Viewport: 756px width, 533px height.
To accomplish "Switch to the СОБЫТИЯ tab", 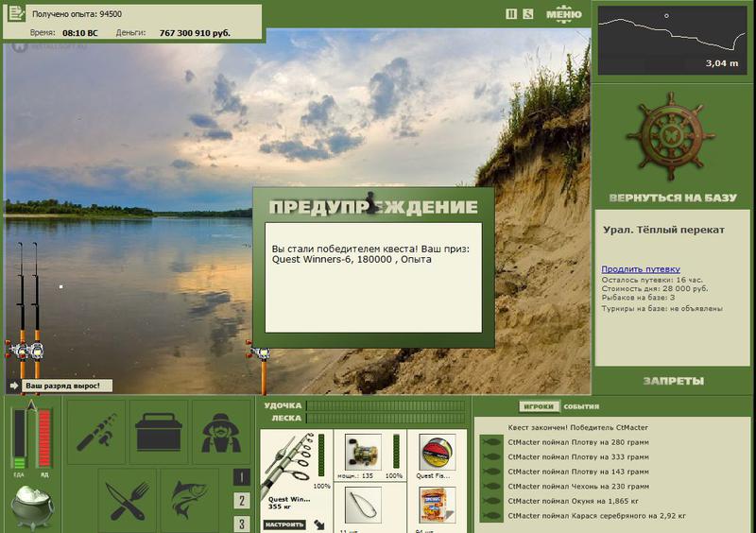I will [x=581, y=406].
